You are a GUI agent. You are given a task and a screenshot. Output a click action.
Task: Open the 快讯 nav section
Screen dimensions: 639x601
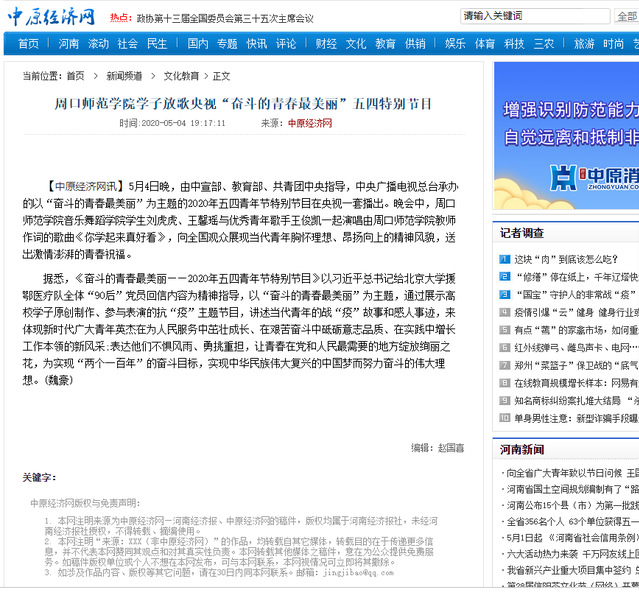(257, 44)
